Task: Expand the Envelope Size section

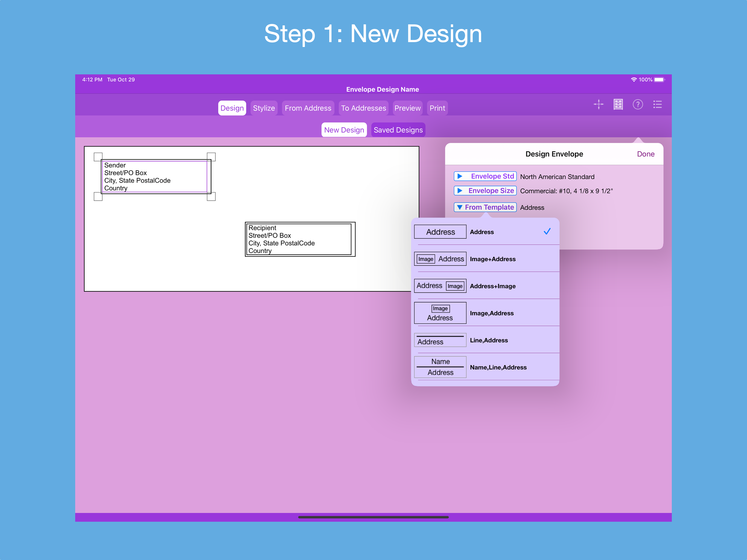Action: coord(485,191)
